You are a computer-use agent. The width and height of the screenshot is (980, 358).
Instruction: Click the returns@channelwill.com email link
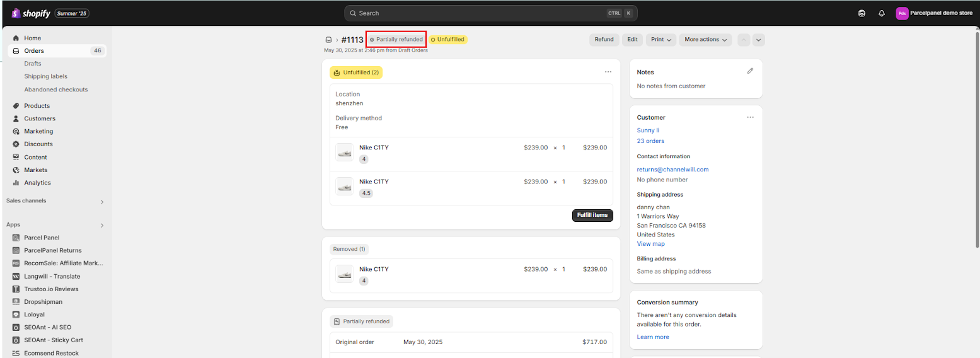point(672,170)
